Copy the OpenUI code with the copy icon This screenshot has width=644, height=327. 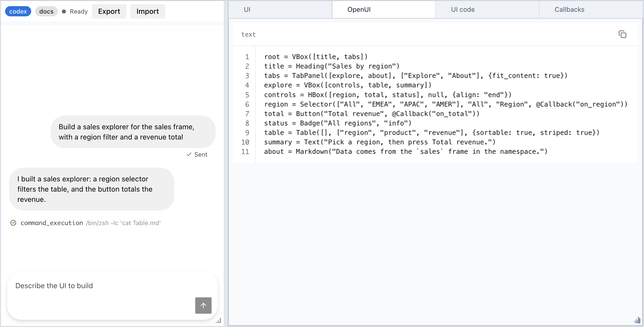(622, 34)
